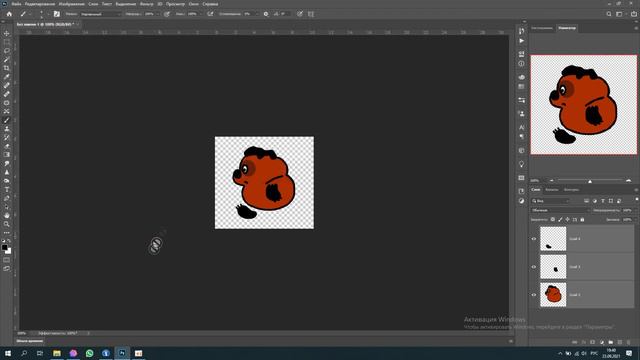This screenshot has width=640, height=360.
Task: Select the Crop tool
Action: pyautogui.click(x=7, y=68)
